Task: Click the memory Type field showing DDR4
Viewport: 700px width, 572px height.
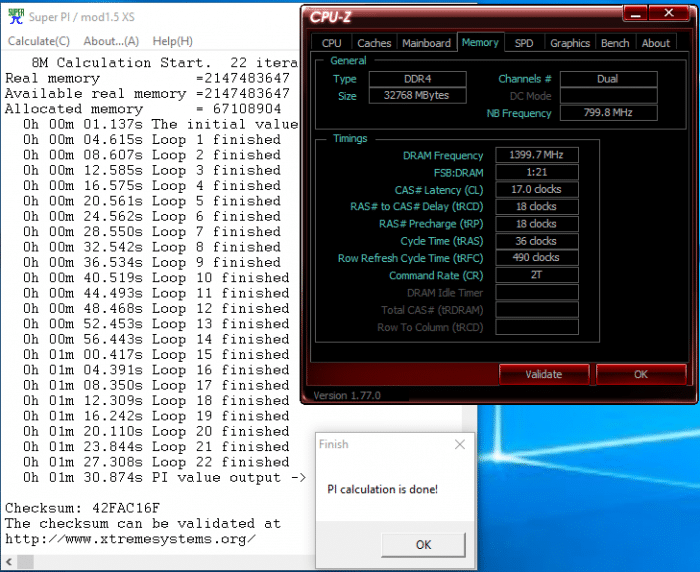Action: pyautogui.click(x=417, y=79)
